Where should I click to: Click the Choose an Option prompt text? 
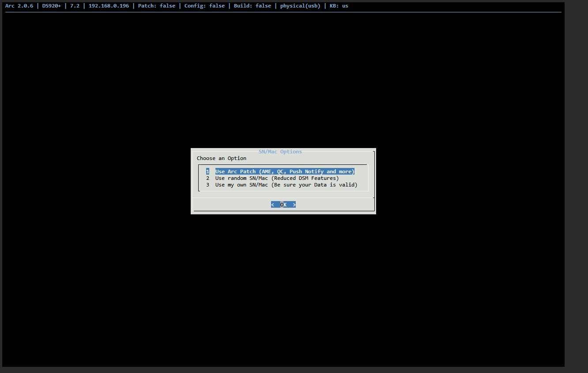coord(222,158)
